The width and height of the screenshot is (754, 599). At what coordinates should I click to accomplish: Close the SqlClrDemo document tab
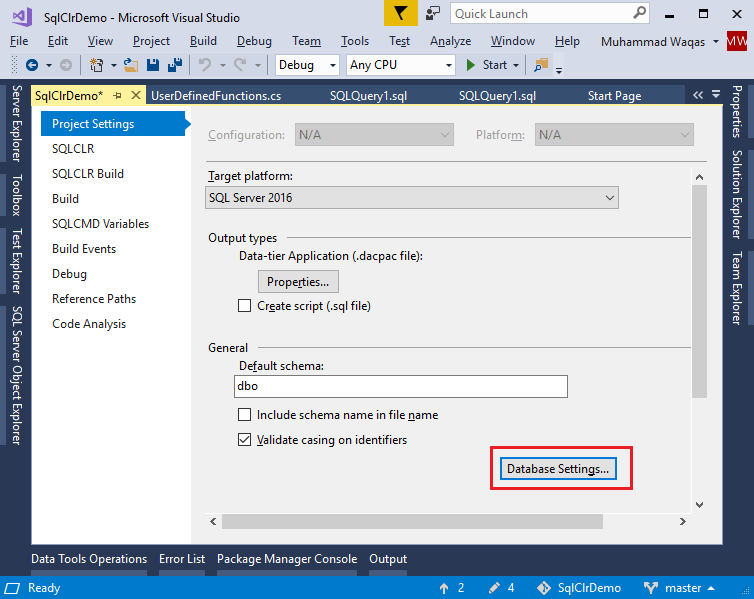pyautogui.click(x=136, y=95)
